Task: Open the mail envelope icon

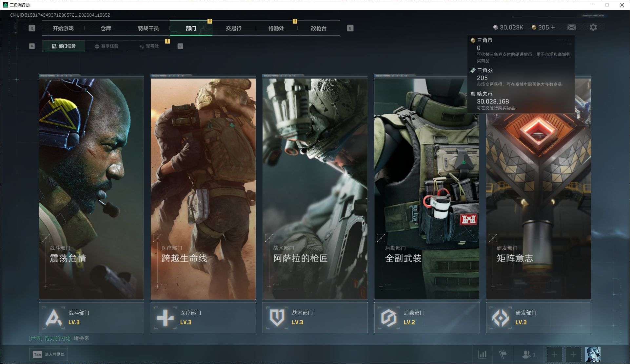Action: point(572,27)
